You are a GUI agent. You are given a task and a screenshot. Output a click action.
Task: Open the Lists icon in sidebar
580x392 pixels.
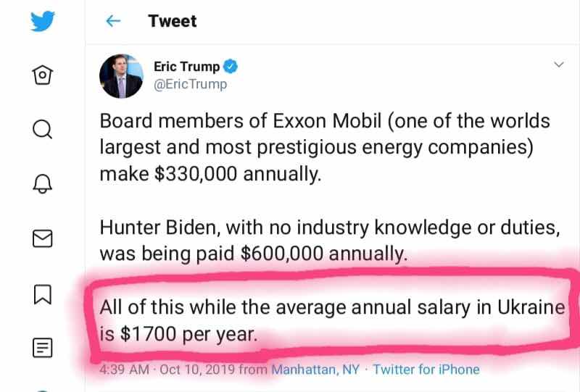point(42,349)
